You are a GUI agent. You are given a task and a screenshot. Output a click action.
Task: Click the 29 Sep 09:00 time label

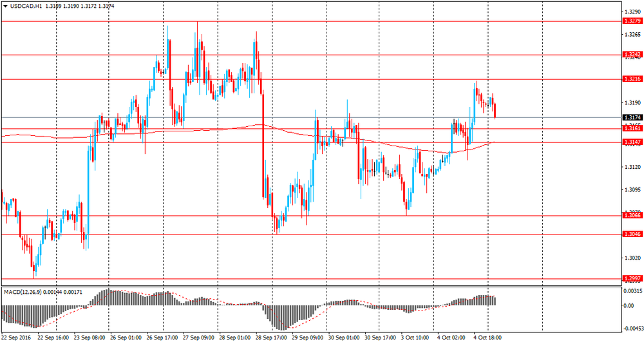(x=307, y=338)
